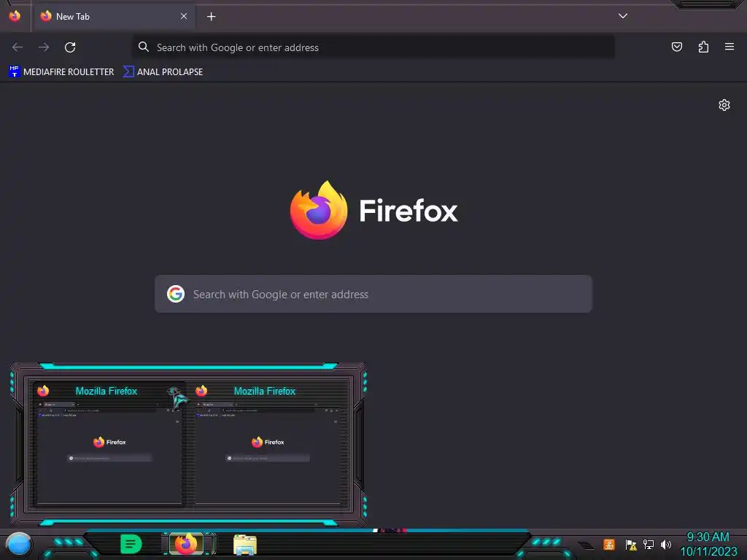Click the large Firefox logo

(x=373, y=210)
